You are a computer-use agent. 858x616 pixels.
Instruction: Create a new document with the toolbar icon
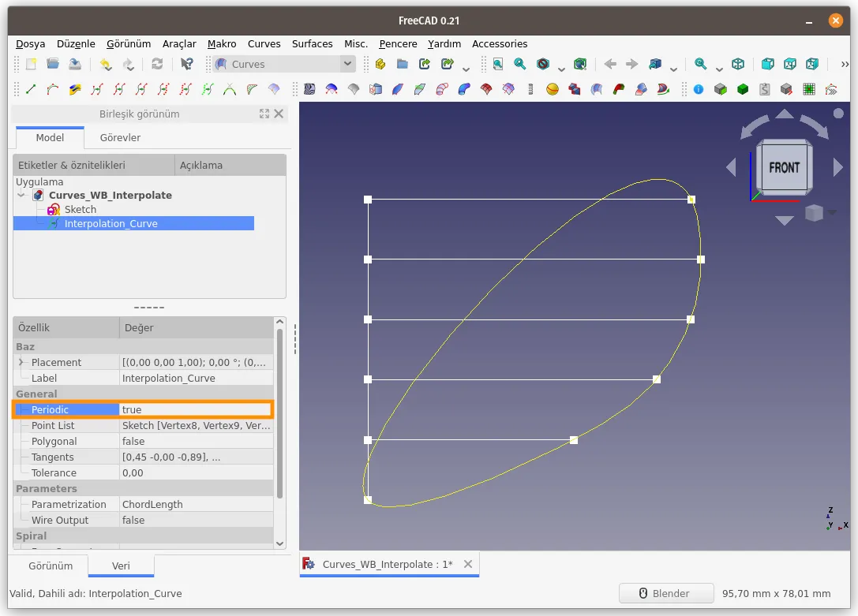(x=32, y=64)
